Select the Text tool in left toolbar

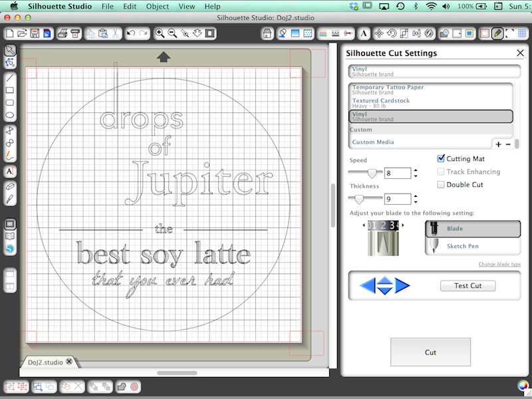(x=10, y=172)
